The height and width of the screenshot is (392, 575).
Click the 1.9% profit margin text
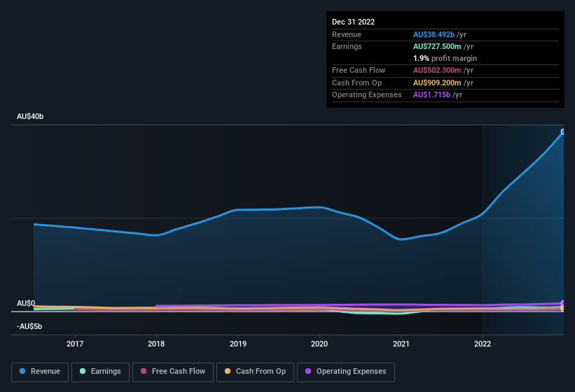(x=445, y=58)
